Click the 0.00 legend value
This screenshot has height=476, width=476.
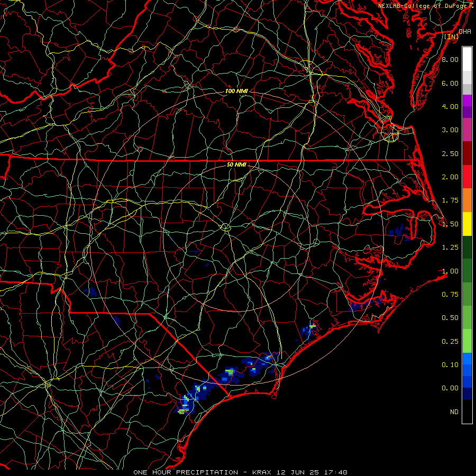click(x=450, y=388)
